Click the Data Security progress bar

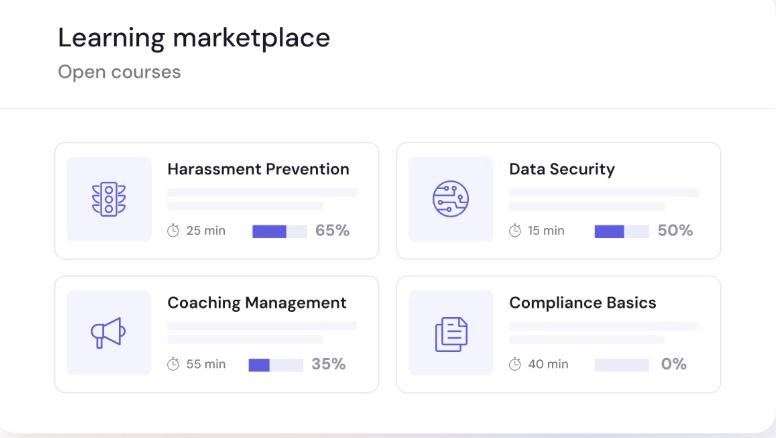click(x=621, y=231)
